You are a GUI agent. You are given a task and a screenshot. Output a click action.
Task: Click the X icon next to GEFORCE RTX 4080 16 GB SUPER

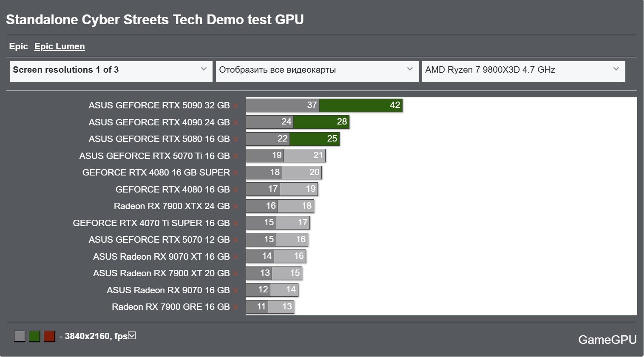(235, 173)
